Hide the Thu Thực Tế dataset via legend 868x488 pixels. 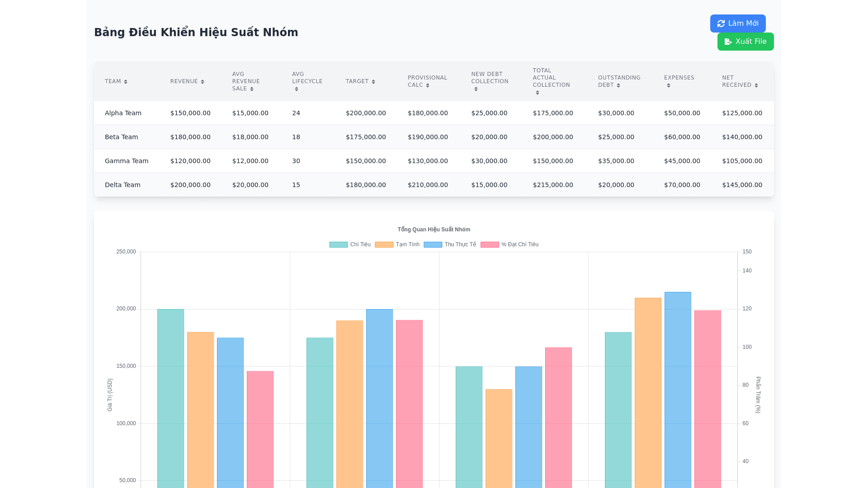(x=433, y=244)
